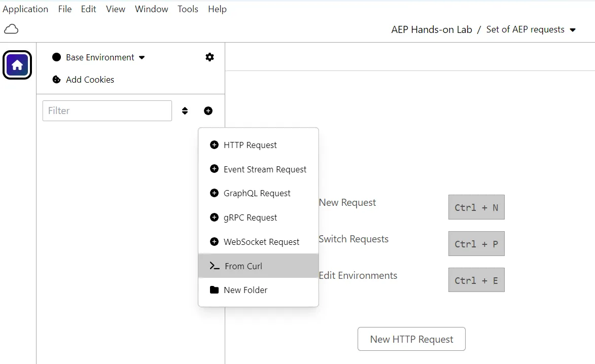
Task: Go to the Home dashboard icon
Action: pos(17,65)
